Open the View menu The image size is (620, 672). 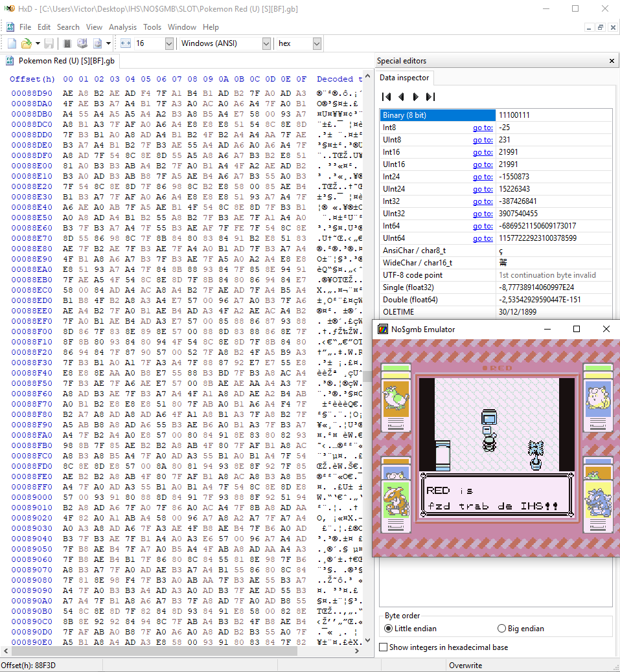[x=95, y=27]
